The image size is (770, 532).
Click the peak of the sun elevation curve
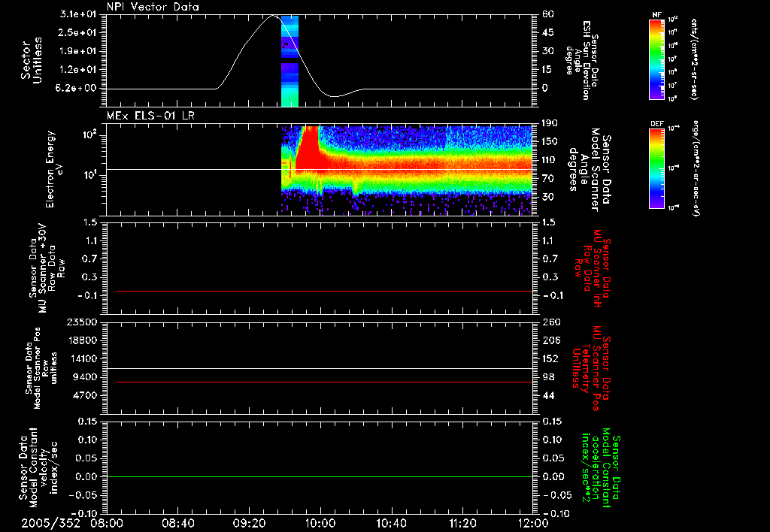coord(274,15)
